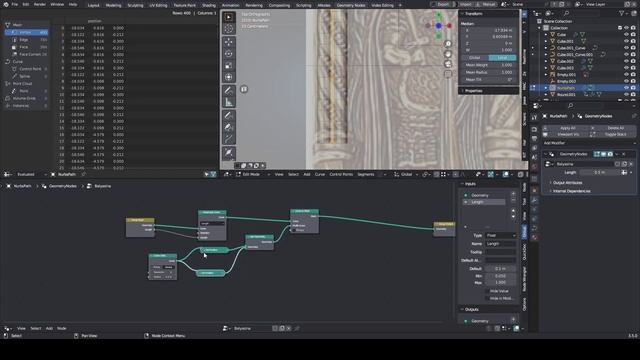Viewport: 640px width, 360px height.
Task: Select the Vertex domain in spreadsheet sidebar
Action: point(27,32)
